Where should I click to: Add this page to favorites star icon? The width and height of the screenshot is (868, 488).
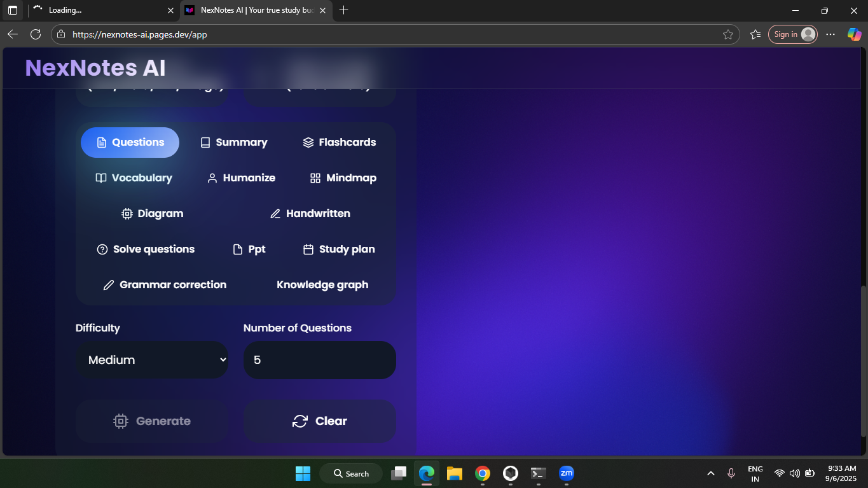(728, 34)
